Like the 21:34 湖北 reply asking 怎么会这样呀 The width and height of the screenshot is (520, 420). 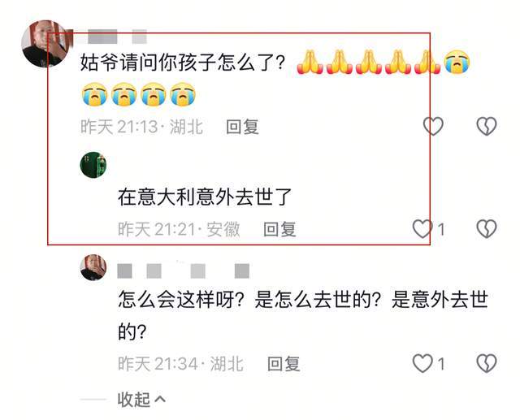(422, 363)
